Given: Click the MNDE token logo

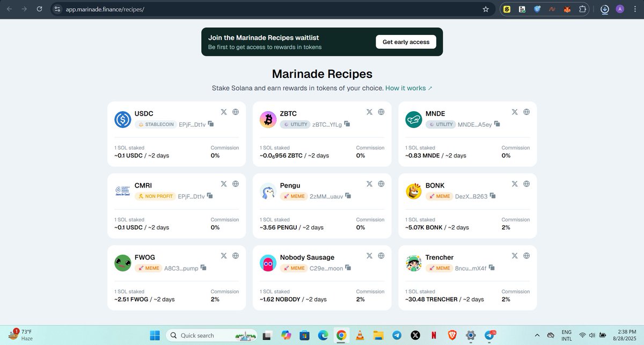Looking at the screenshot, I should point(414,119).
